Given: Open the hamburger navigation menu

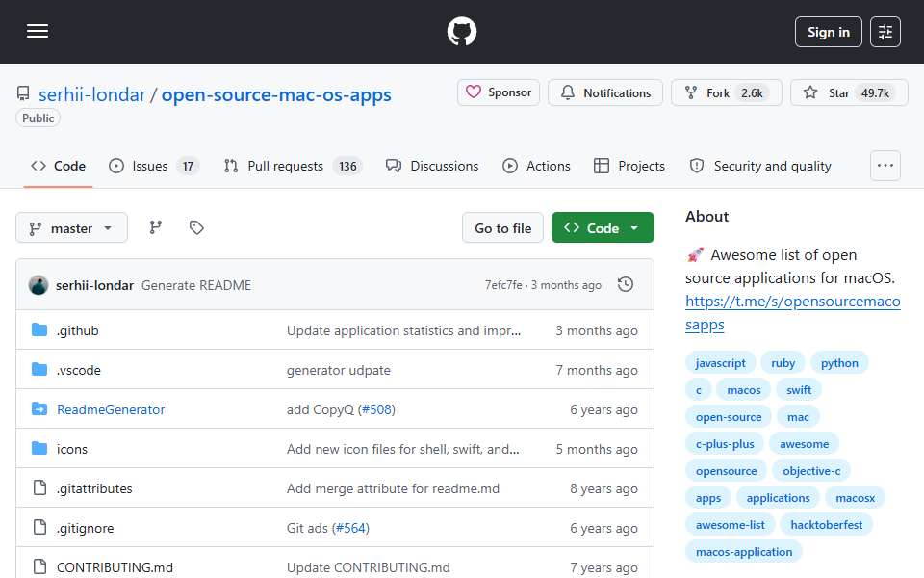Looking at the screenshot, I should [x=38, y=31].
